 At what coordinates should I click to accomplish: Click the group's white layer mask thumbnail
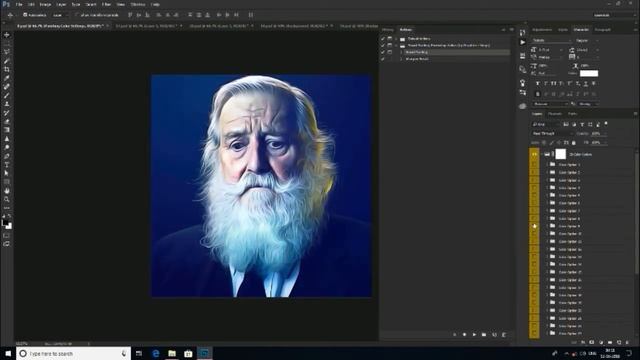[561, 154]
